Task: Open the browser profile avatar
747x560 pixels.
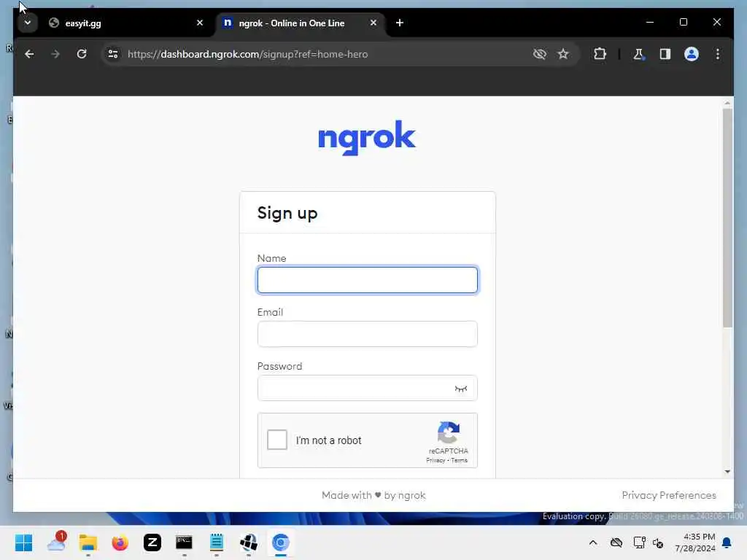Action: (x=692, y=54)
